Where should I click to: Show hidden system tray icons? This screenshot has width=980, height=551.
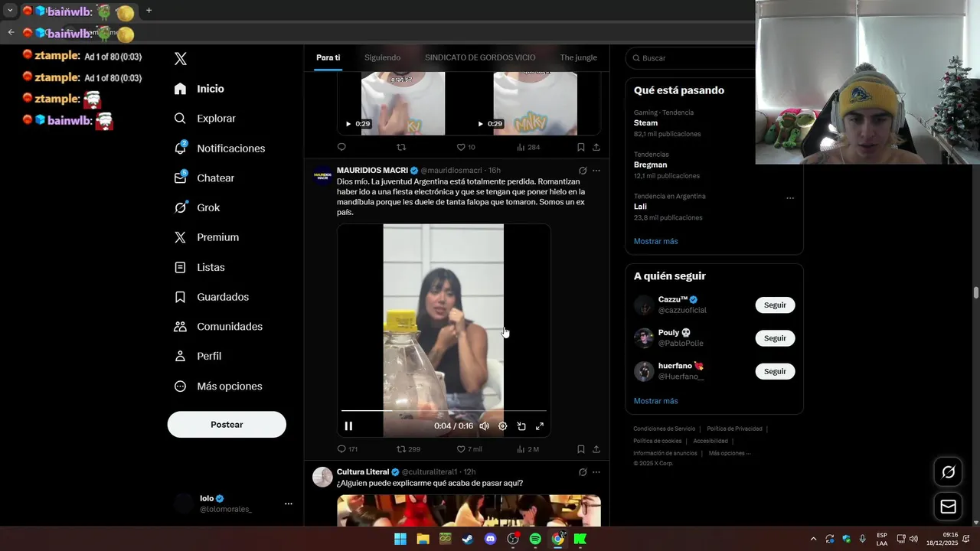click(x=813, y=539)
